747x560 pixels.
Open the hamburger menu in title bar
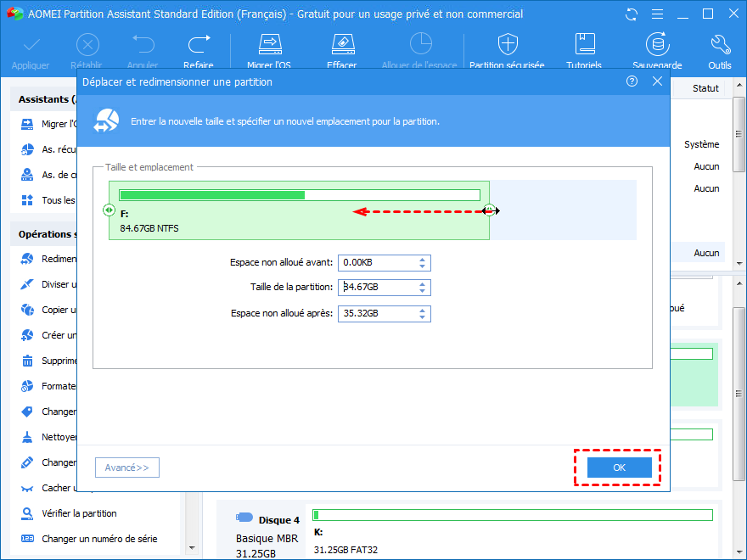(657, 14)
